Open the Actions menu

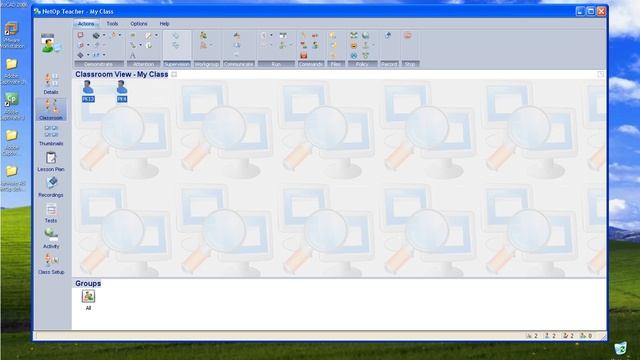pos(86,24)
